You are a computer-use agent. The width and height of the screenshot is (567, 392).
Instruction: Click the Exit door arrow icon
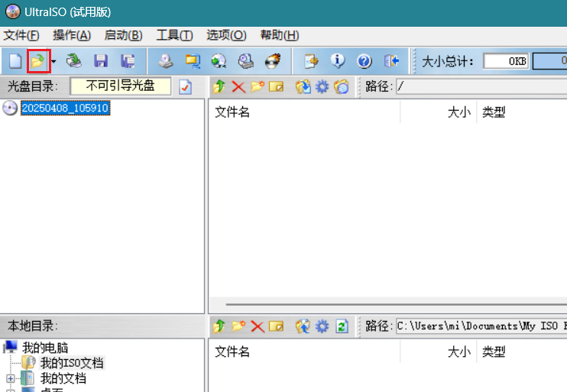[x=391, y=61]
